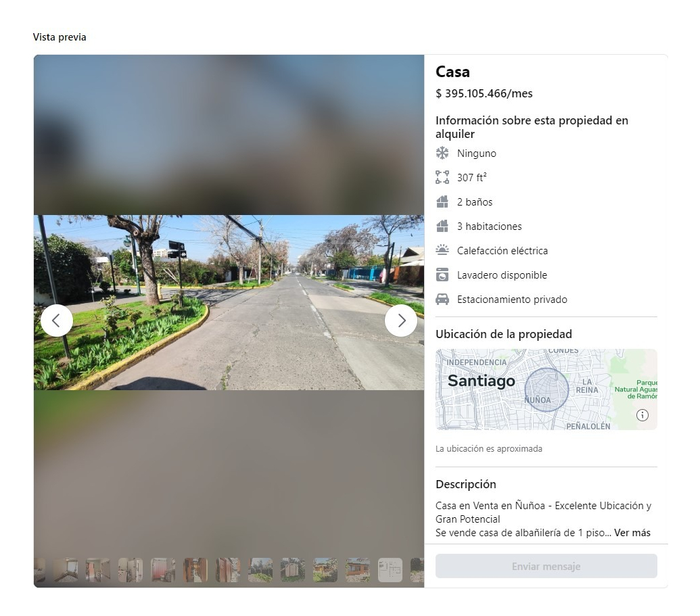Select the Estacionamiento privado car icon
700x616 pixels.
coord(442,299)
